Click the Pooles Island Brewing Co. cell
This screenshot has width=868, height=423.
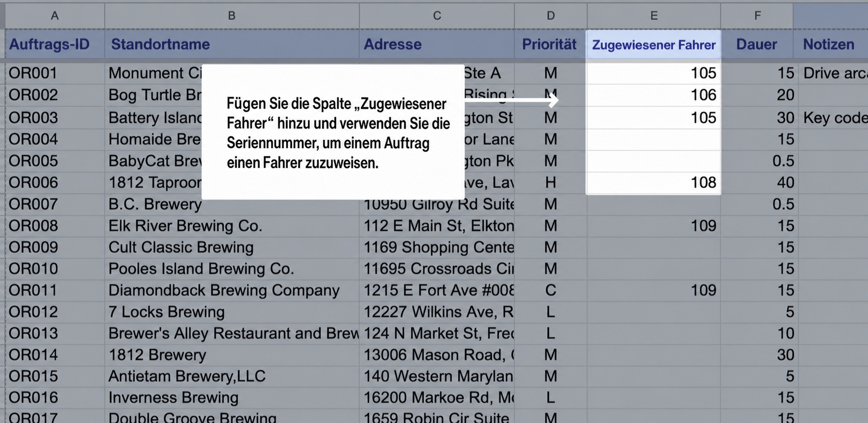click(232, 268)
